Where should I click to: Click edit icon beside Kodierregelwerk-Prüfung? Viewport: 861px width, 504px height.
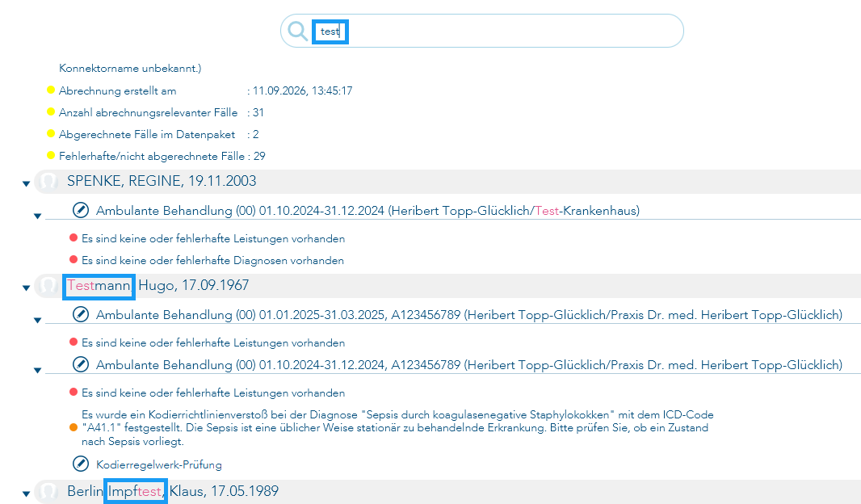pyautogui.click(x=81, y=464)
